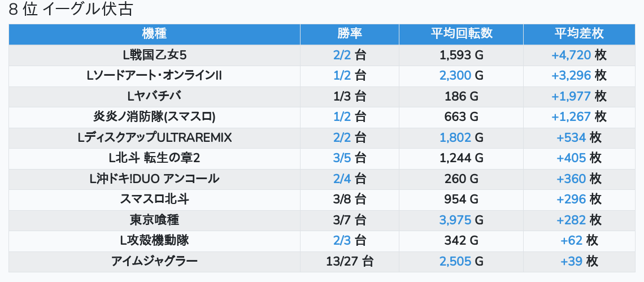Click the 13/27 台 win rate cell

coord(350,262)
